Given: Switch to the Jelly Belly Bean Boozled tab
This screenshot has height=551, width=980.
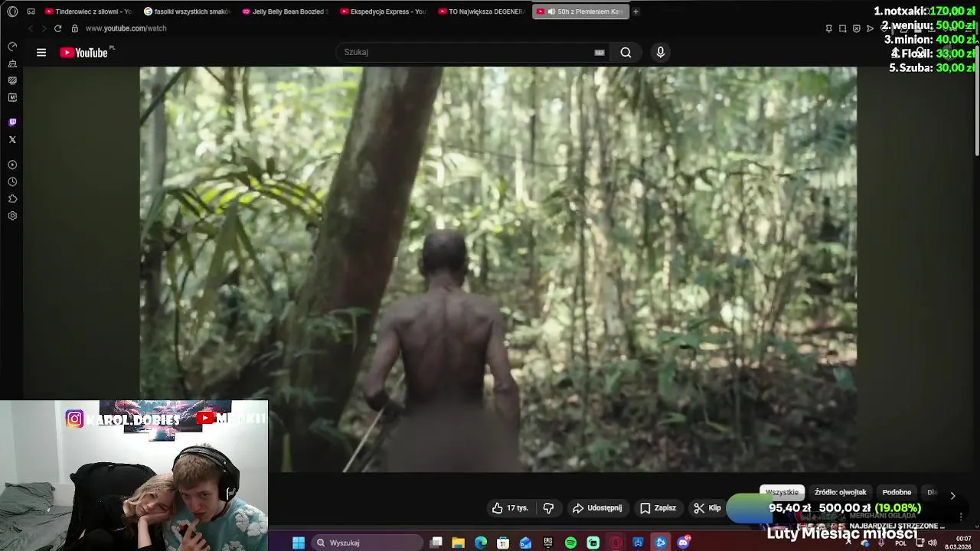Looking at the screenshot, I should click(285, 11).
